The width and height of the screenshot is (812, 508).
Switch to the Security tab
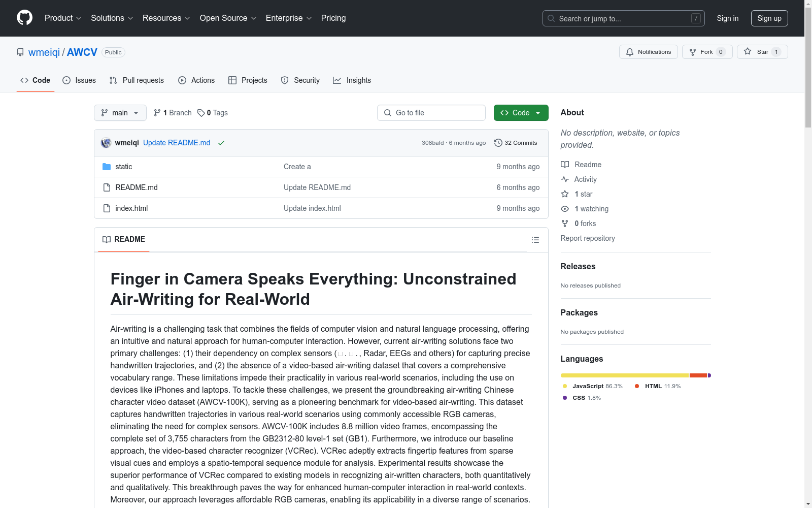pos(300,80)
